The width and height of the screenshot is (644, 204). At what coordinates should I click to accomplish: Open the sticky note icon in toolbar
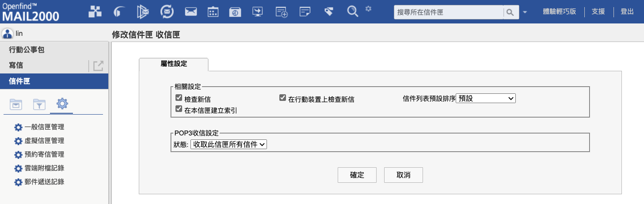pyautogui.click(x=305, y=12)
